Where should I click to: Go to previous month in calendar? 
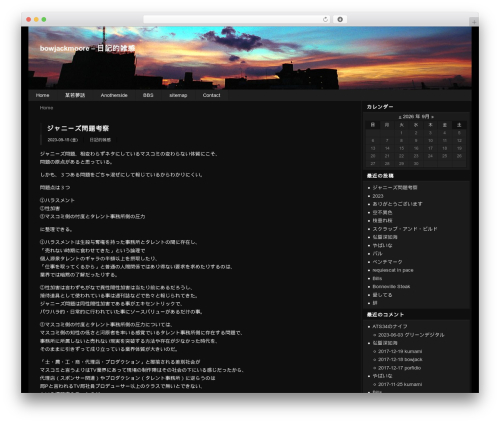[x=400, y=117]
